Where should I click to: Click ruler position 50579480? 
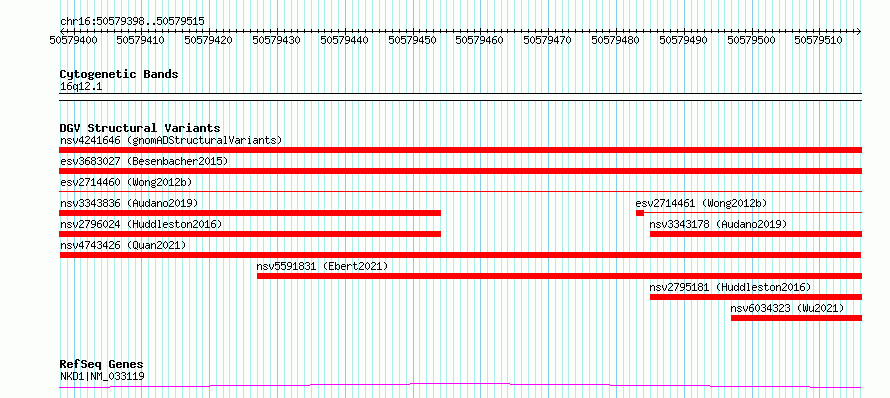[615, 40]
